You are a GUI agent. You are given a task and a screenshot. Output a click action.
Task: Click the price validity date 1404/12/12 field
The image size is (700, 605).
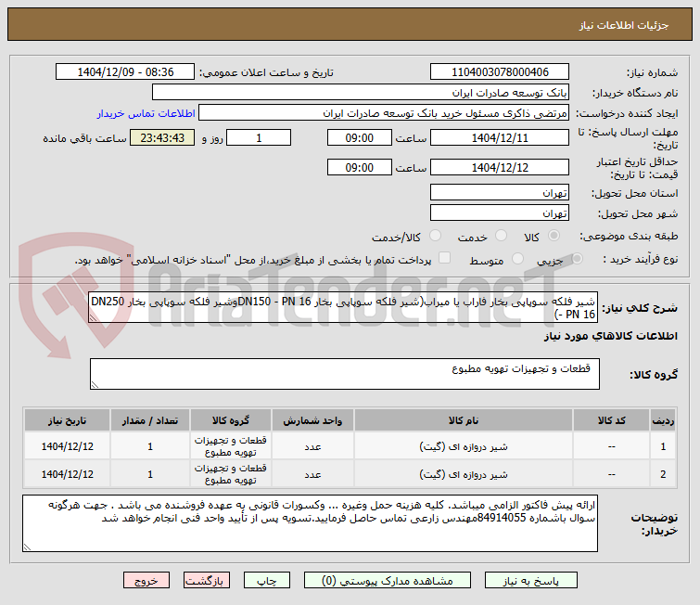(x=500, y=167)
